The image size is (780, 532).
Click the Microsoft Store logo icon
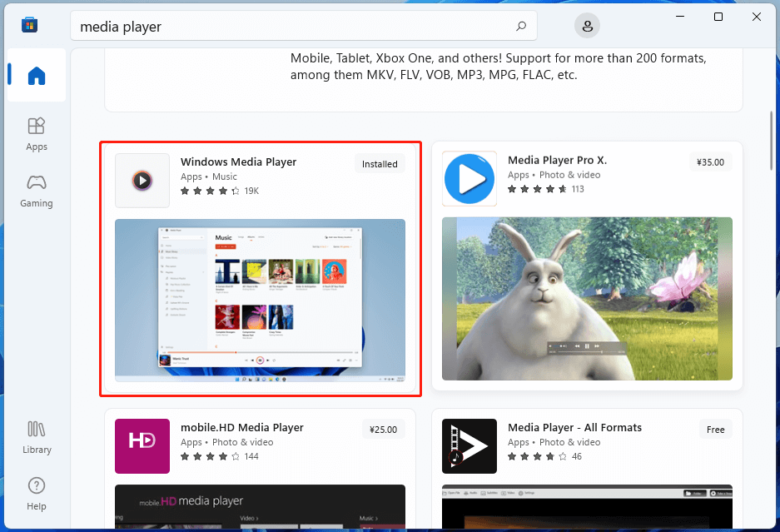[29, 25]
